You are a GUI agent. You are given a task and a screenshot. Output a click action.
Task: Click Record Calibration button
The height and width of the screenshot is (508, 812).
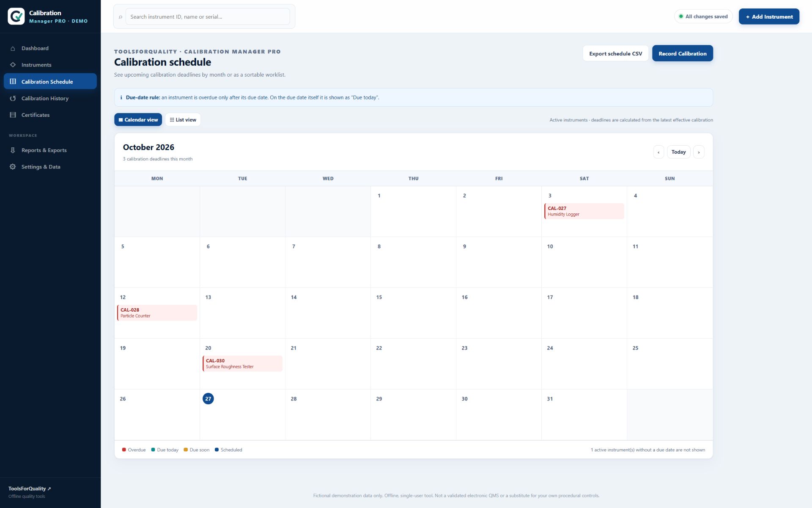682,53
